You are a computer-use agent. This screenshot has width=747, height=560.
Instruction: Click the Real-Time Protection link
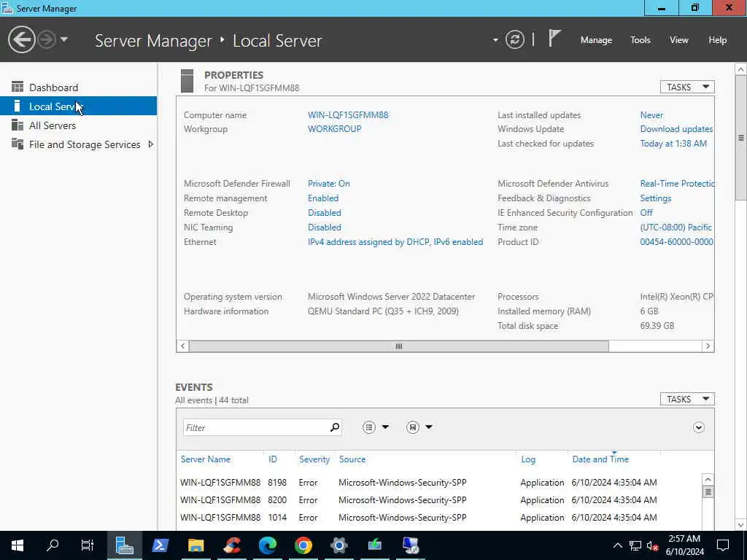(x=677, y=183)
